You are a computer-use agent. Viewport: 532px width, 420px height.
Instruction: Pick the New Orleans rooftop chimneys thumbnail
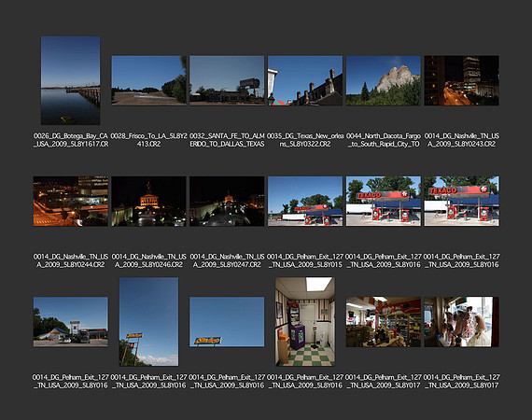click(305, 80)
